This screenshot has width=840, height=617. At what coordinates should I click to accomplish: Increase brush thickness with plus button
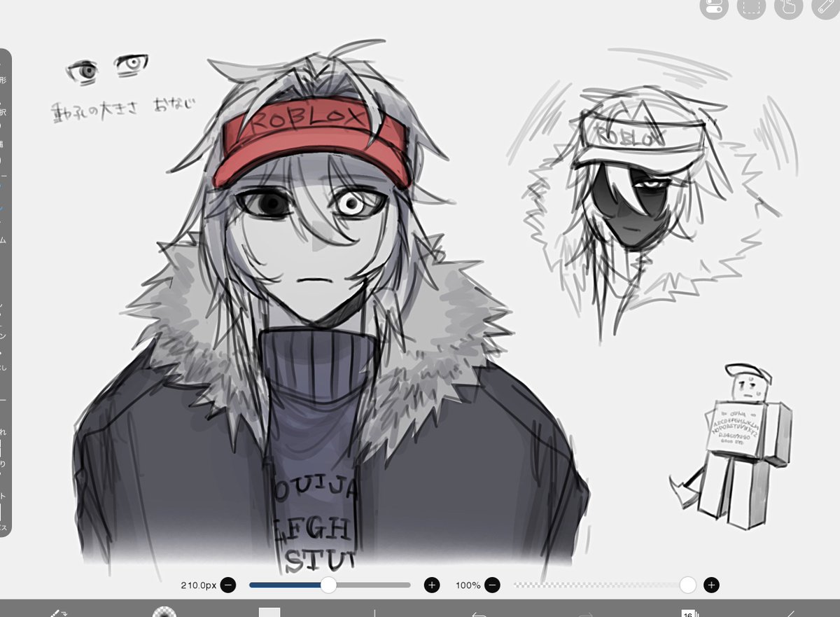[432, 585]
